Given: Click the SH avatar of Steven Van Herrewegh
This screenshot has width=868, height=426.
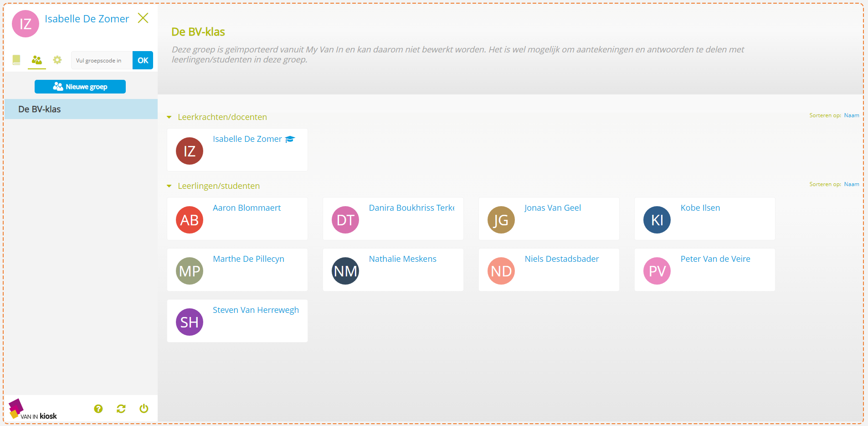Looking at the screenshot, I should point(190,322).
